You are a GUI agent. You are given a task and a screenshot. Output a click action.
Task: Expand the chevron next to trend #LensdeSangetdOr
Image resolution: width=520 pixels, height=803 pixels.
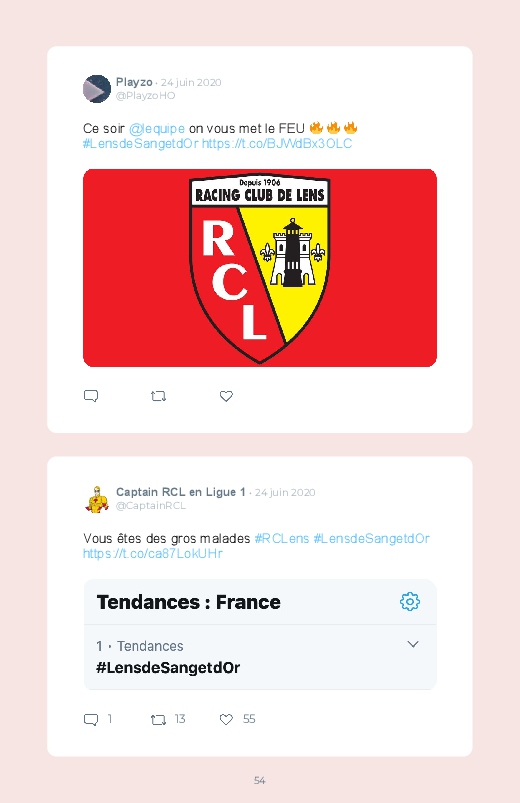(x=413, y=644)
